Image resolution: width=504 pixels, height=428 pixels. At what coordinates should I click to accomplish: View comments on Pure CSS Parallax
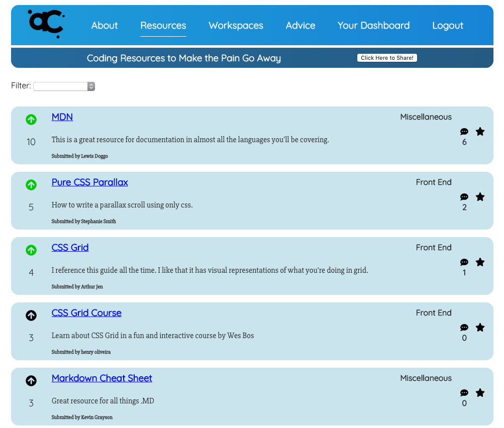tap(464, 197)
